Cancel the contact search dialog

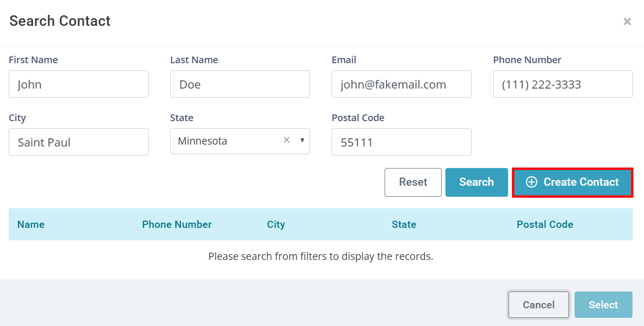pyautogui.click(x=539, y=305)
